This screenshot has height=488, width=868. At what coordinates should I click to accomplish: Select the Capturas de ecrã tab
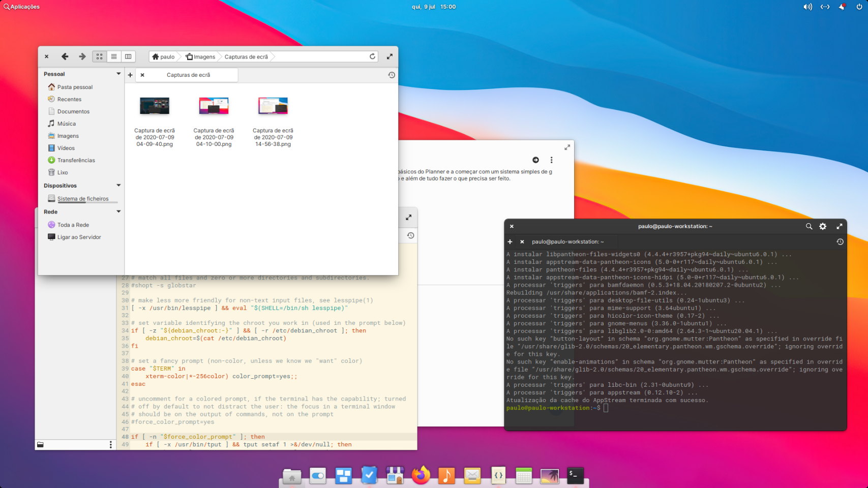click(188, 75)
